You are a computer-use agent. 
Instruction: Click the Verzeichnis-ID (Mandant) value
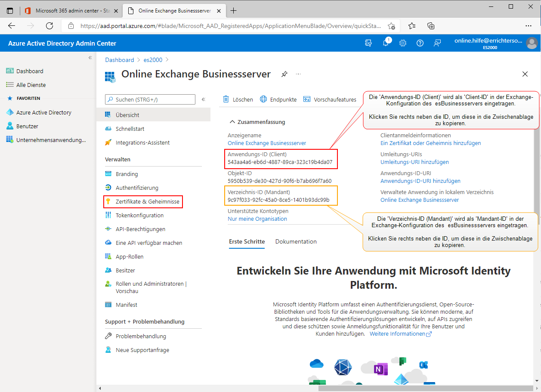click(x=278, y=200)
